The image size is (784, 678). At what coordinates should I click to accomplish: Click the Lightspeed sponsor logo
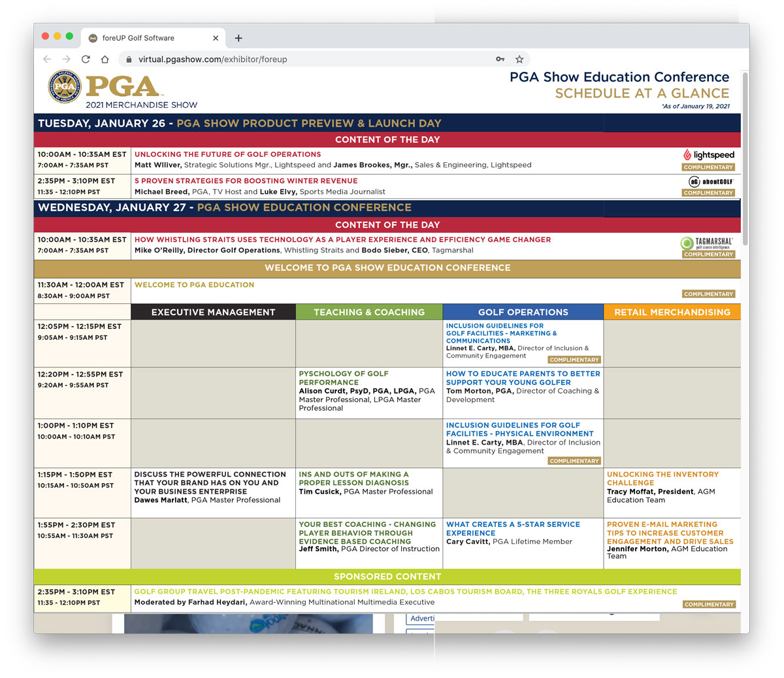(709, 155)
